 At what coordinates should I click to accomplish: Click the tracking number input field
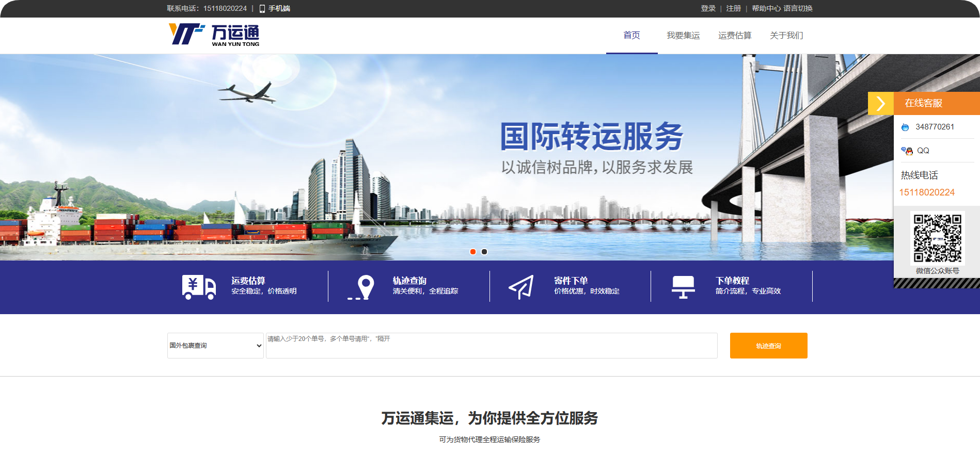(x=491, y=346)
